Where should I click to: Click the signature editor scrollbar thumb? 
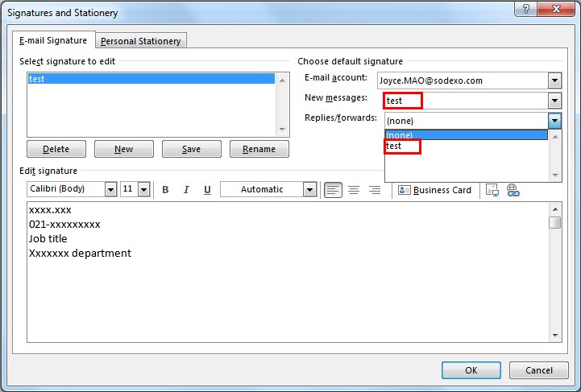coord(554,223)
